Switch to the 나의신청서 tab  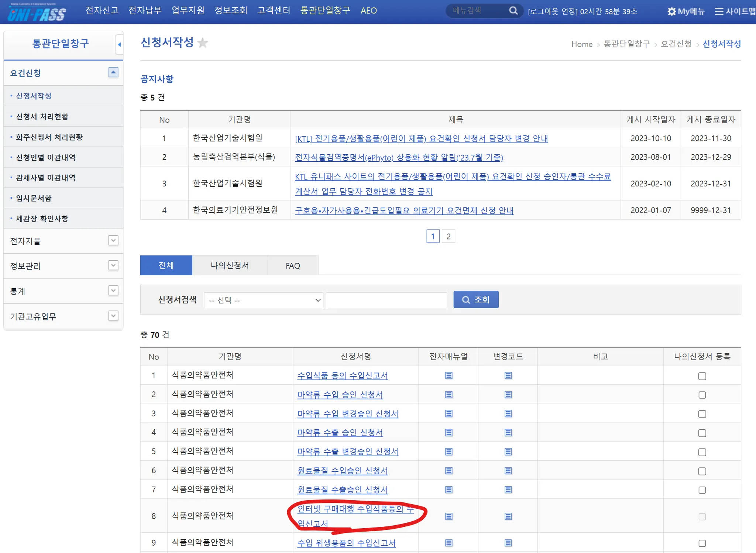(229, 265)
